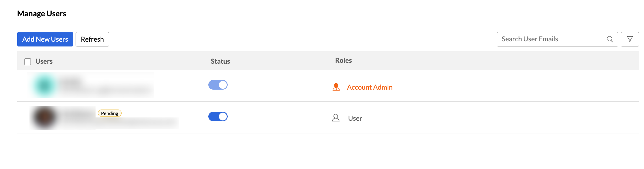Refresh the user list

pyautogui.click(x=92, y=39)
